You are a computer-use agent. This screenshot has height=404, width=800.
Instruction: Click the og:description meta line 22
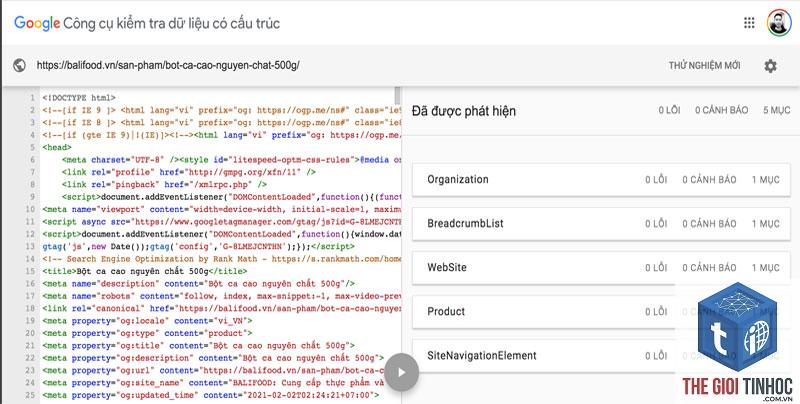213,358
